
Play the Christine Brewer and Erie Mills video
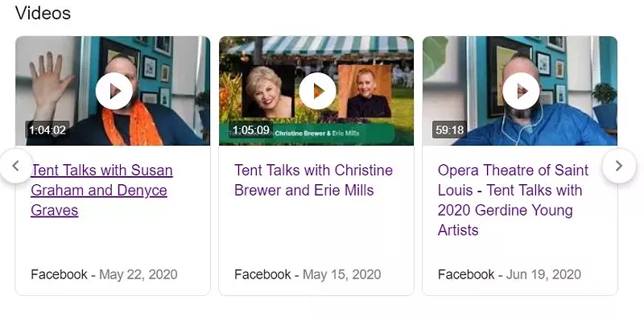click(317, 91)
